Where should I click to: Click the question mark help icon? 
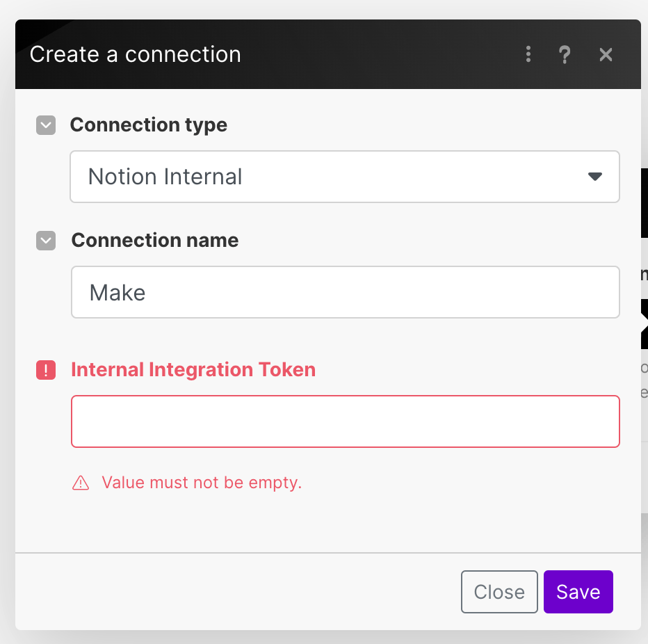click(x=565, y=54)
